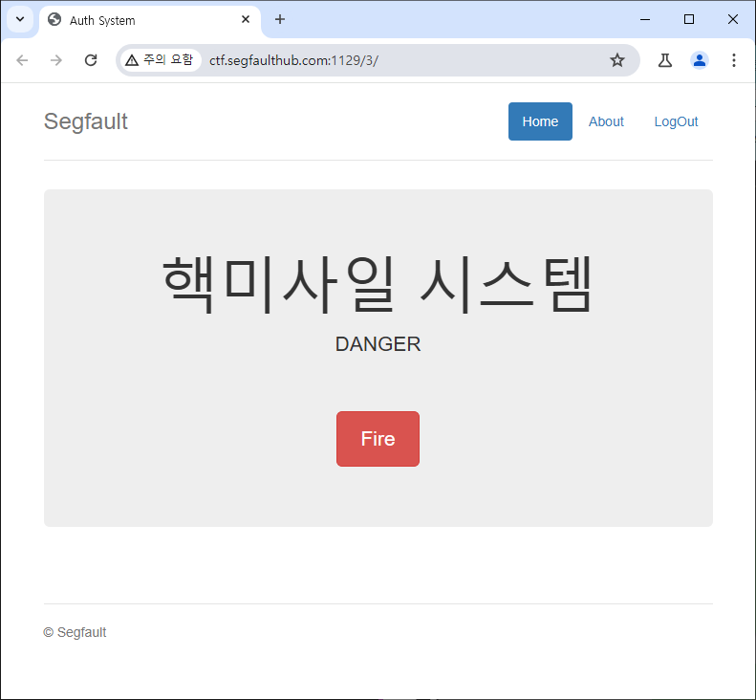Open the Chrome Labs flask icon
756x700 pixels.
[665, 60]
